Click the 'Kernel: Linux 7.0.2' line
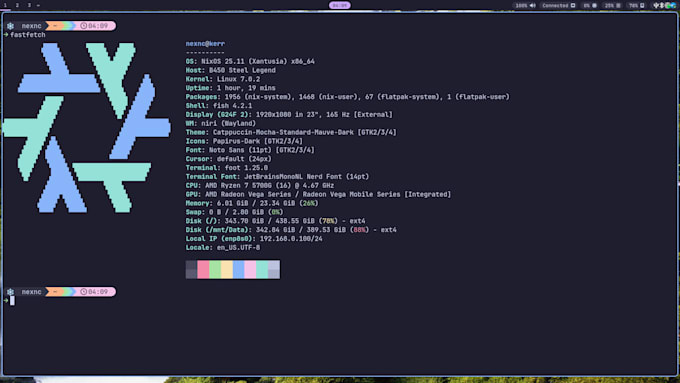This screenshot has width=680, height=383. click(x=223, y=79)
